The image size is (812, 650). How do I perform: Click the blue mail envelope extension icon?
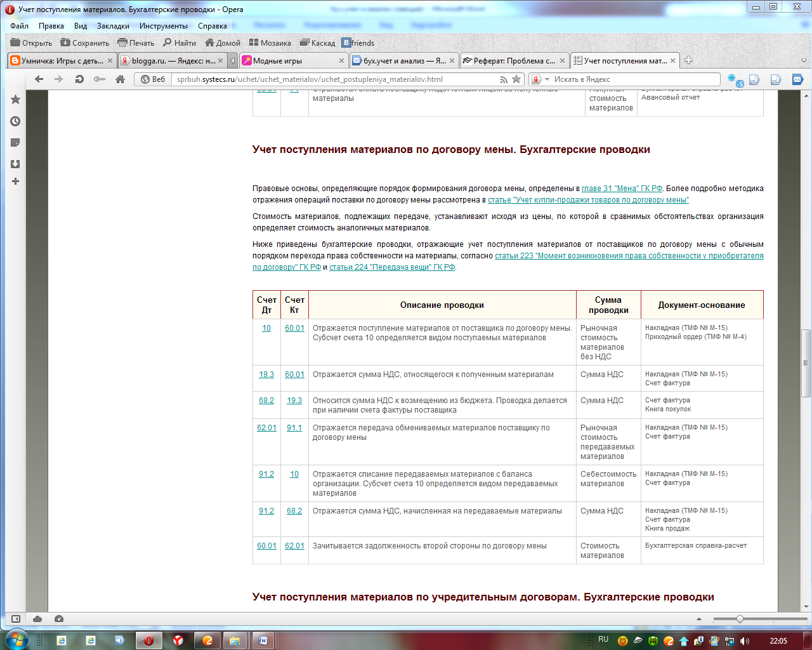point(797,79)
